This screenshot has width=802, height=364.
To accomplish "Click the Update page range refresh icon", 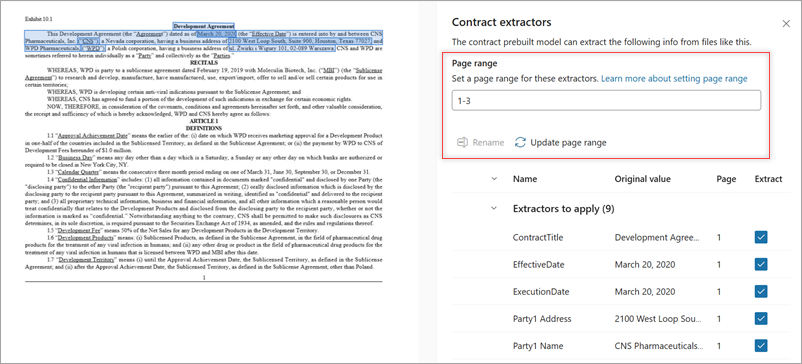I will pos(520,143).
